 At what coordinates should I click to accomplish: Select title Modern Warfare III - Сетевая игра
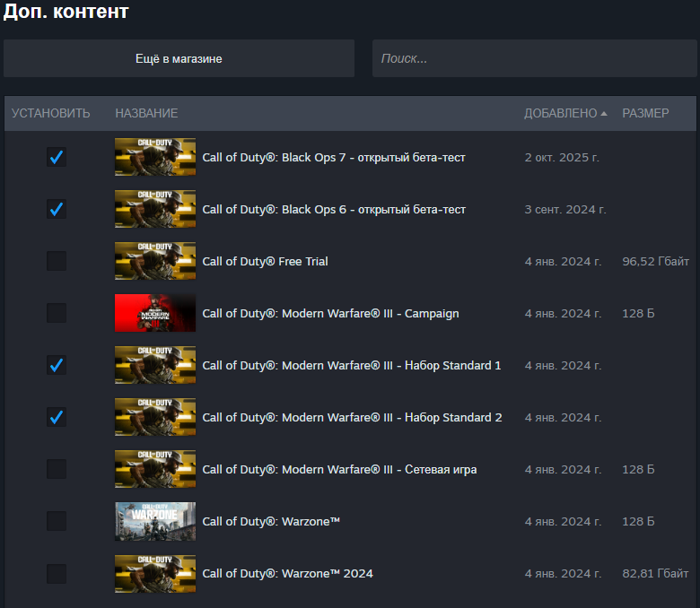pyautogui.click(x=339, y=470)
